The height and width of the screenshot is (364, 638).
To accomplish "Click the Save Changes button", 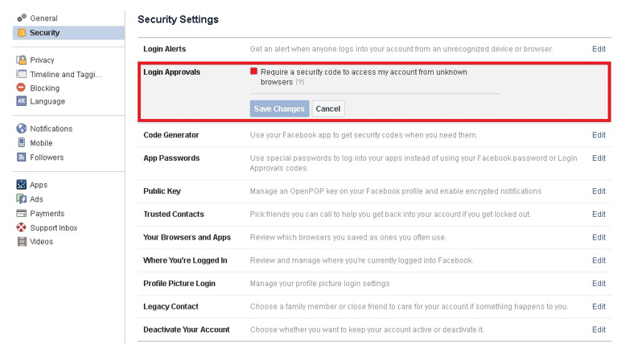I will (x=279, y=108).
